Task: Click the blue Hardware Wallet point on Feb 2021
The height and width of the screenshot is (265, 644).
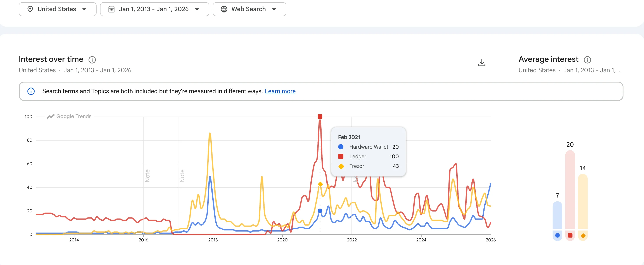Action: point(320,211)
